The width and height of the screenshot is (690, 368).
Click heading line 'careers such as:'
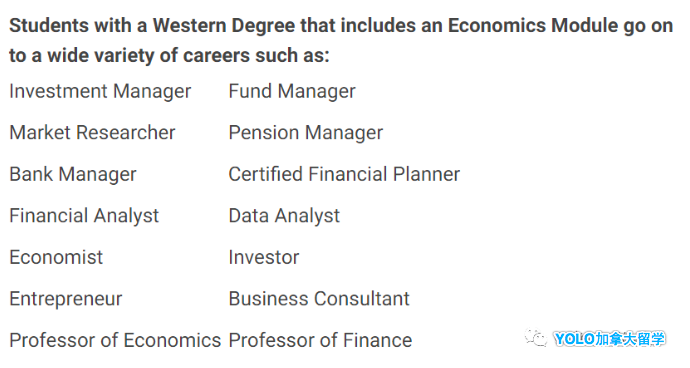click(x=169, y=56)
